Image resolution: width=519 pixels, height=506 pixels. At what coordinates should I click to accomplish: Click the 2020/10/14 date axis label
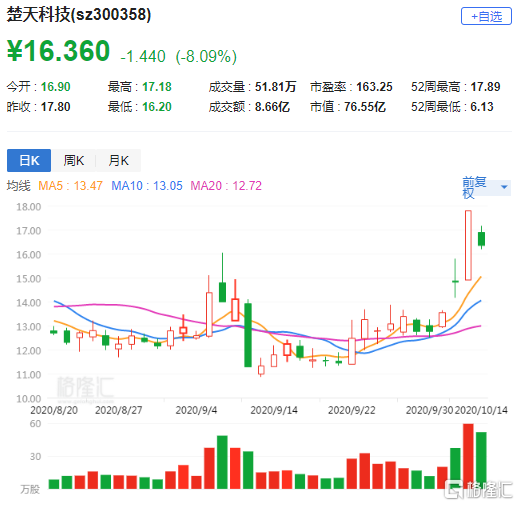click(481, 410)
